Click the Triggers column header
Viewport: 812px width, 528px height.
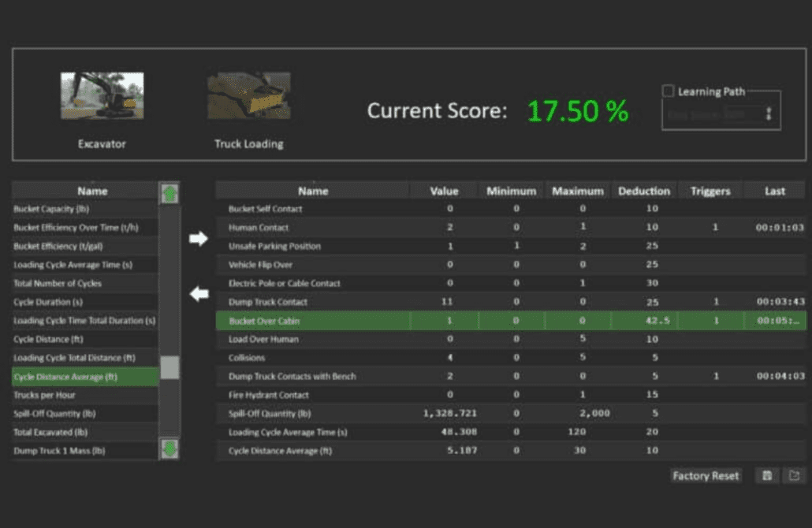[710, 191]
